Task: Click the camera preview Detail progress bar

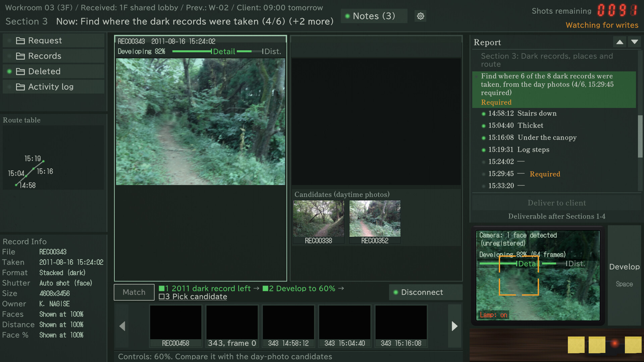Action: [x=523, y=264]
